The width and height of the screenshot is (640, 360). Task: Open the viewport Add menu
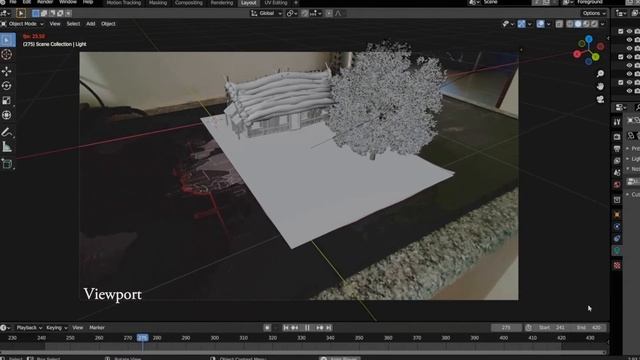tap(90, 24)
